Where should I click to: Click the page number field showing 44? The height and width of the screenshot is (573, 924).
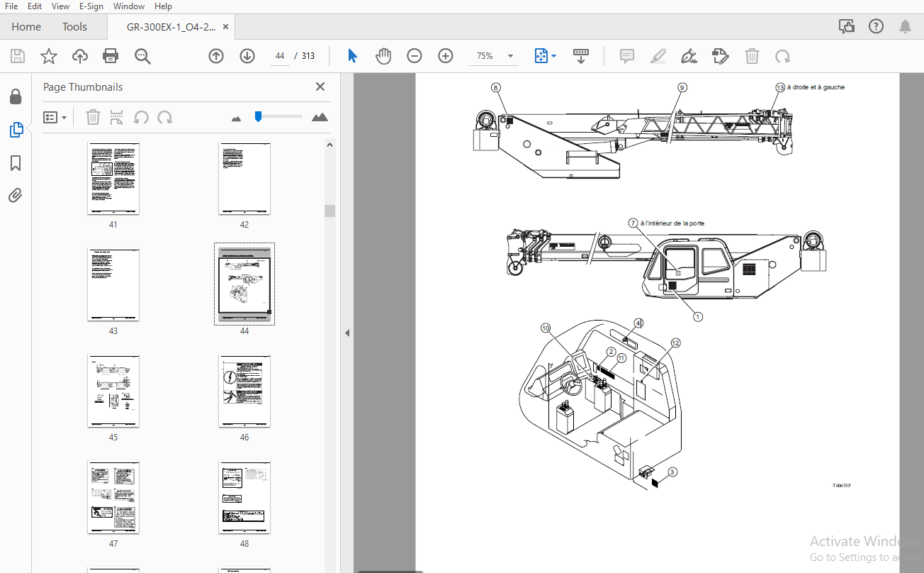click(280, 56)
